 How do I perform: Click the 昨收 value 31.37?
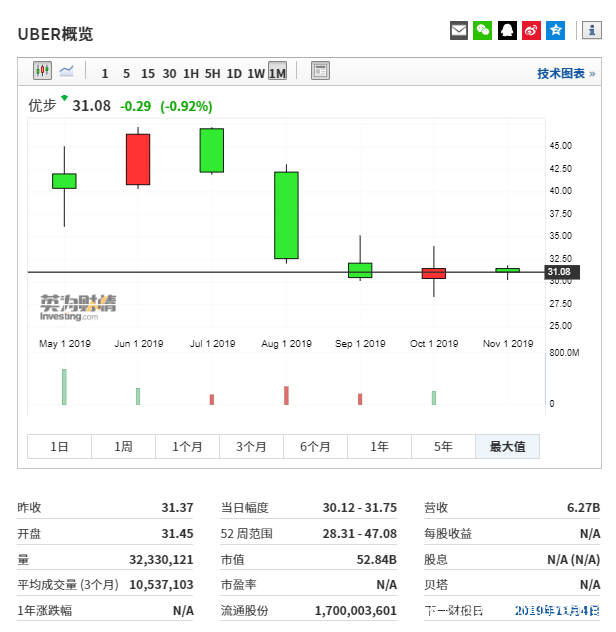click(177, 507)
